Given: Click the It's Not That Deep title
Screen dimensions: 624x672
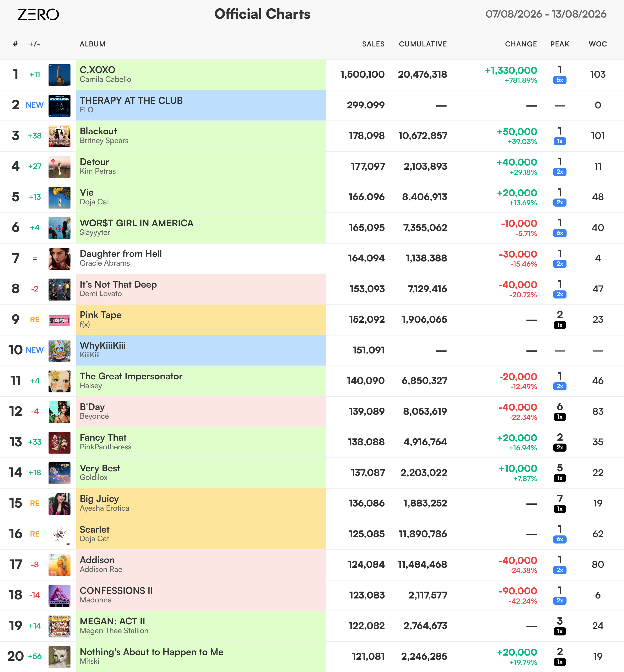Looking at the screenshot, I should (x=118, y=284).
